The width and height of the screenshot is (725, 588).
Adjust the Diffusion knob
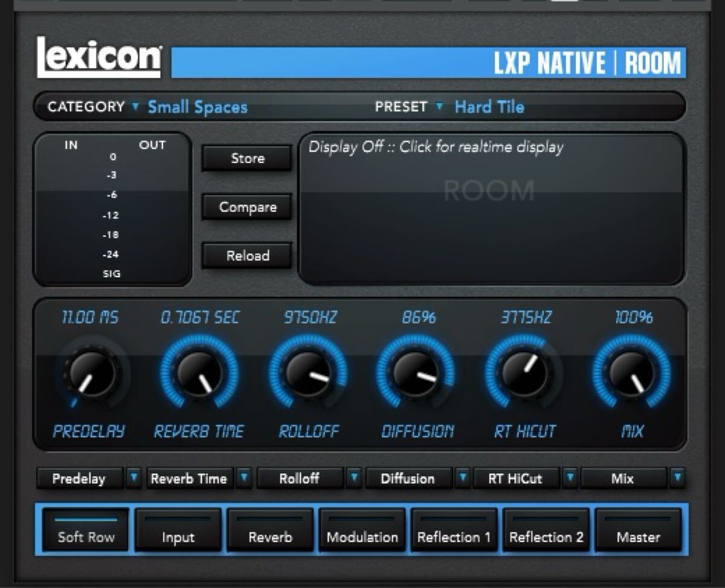[x=416, y=374]
